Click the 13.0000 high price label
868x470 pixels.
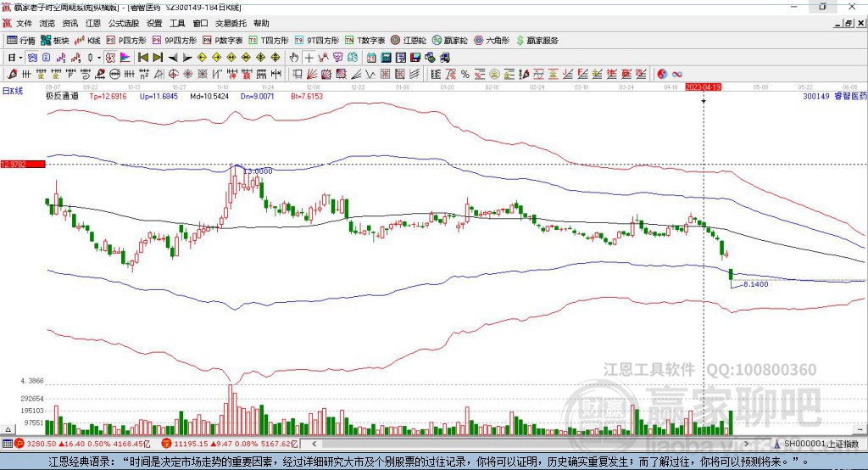pos(258,171)
